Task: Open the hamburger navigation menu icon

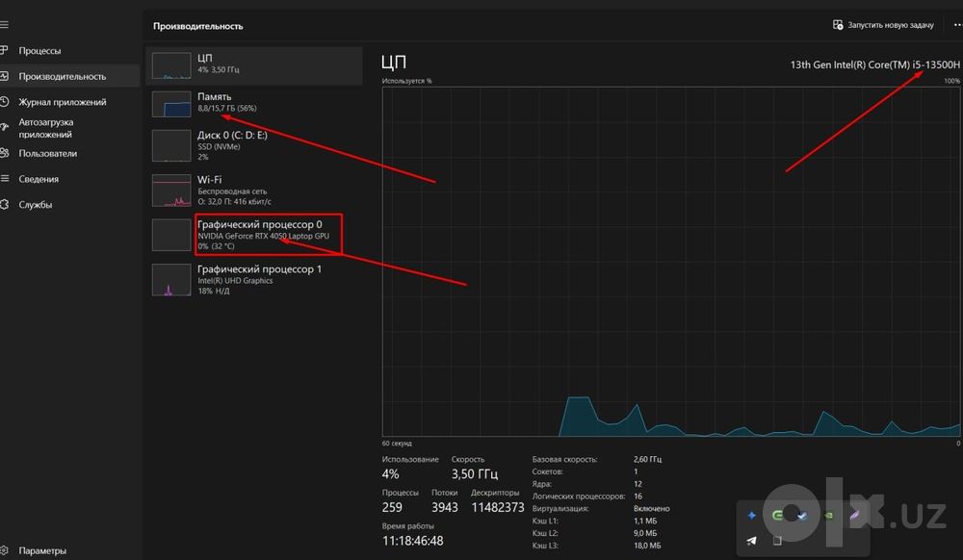Action: coord(4,24)
